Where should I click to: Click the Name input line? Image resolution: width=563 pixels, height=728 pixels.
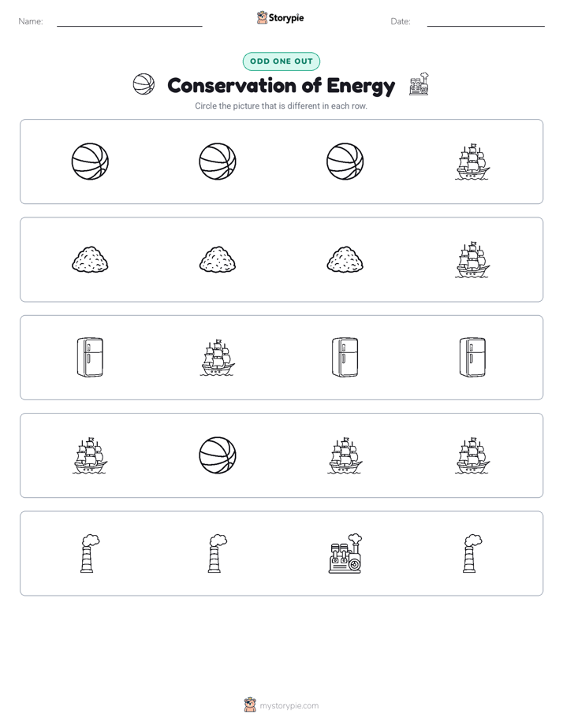coord(129,22)
